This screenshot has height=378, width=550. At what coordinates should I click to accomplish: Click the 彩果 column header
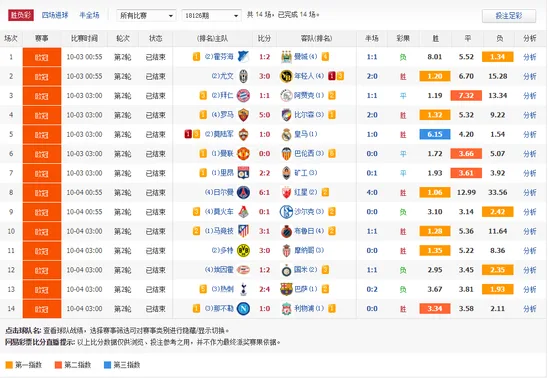(403, 38)
